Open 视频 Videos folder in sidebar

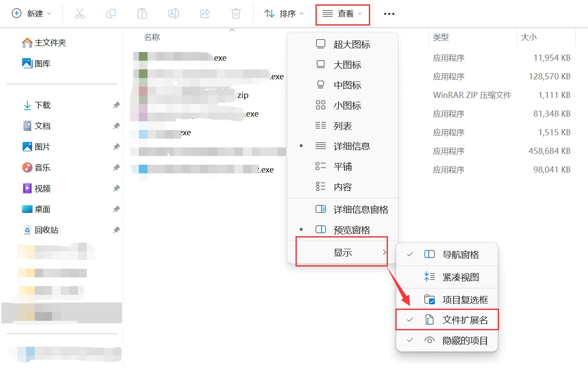pos(36,188)
